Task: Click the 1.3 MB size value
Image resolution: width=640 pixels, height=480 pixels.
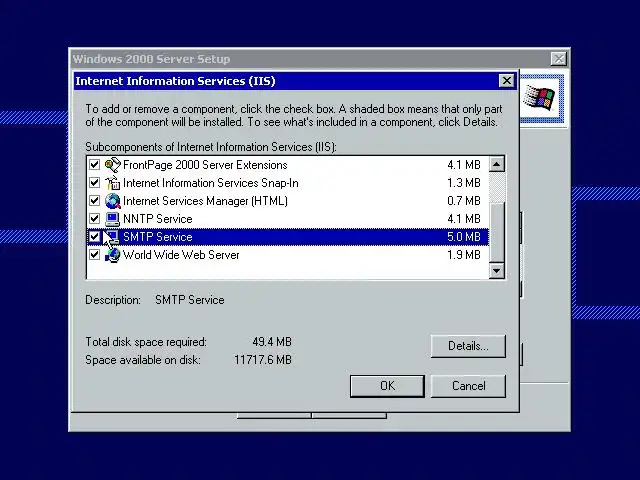Action: tap(464, 183)
